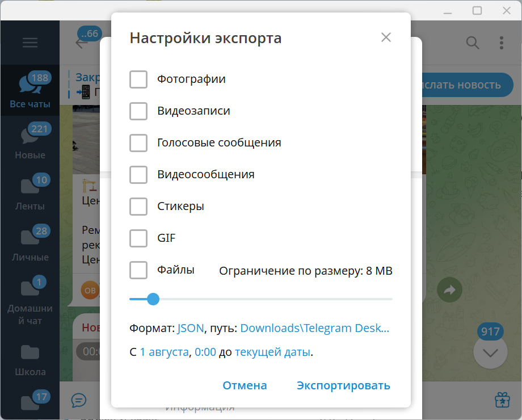This screenshot has width=522, height=420.
Task: Open the three-dot channel options menu
Action: (501, 43)
